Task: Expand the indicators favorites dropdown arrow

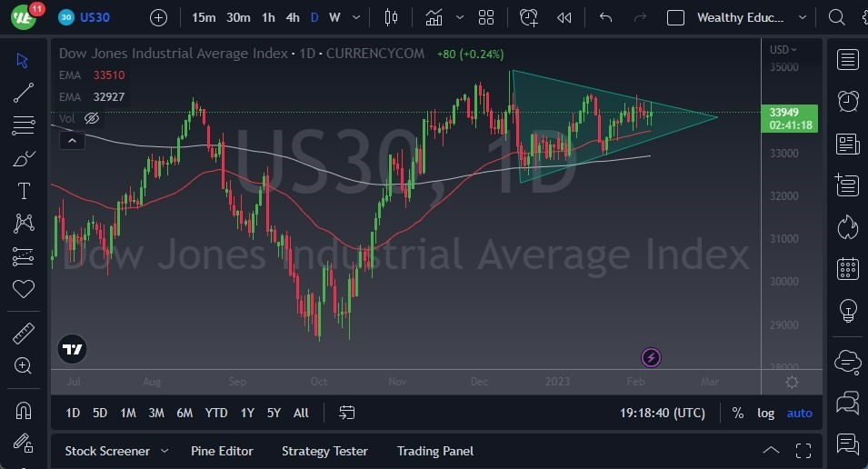Action: tap(460, 17)
